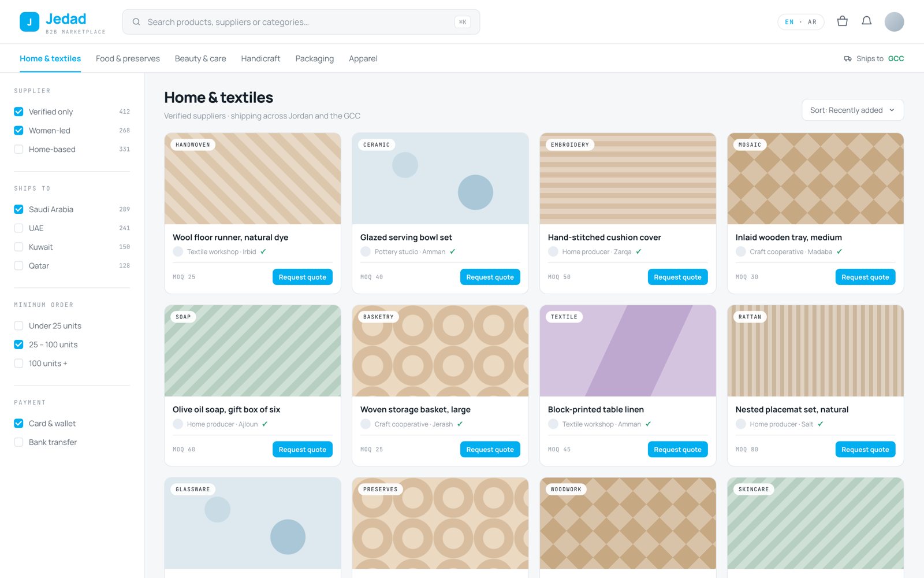Uncheck the Women-led filter
Image resolution: width=924 pixels, height=578 pixels.
[x=18, y=131]
